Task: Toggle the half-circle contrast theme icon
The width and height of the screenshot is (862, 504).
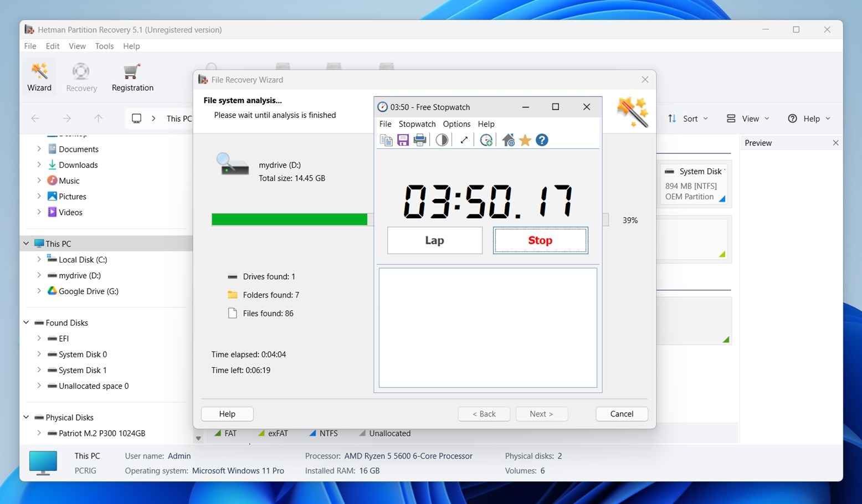Action: (x=442, y=140)
